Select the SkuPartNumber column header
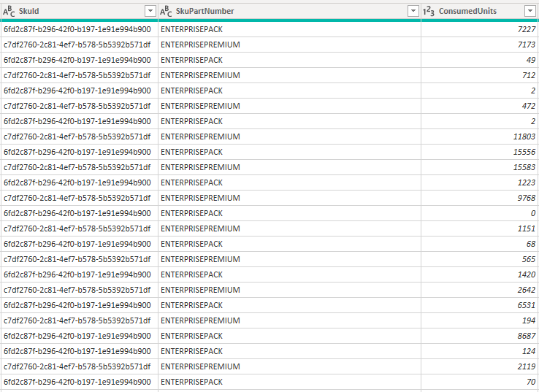Screen dimensions: 539x392 point(289,11)
